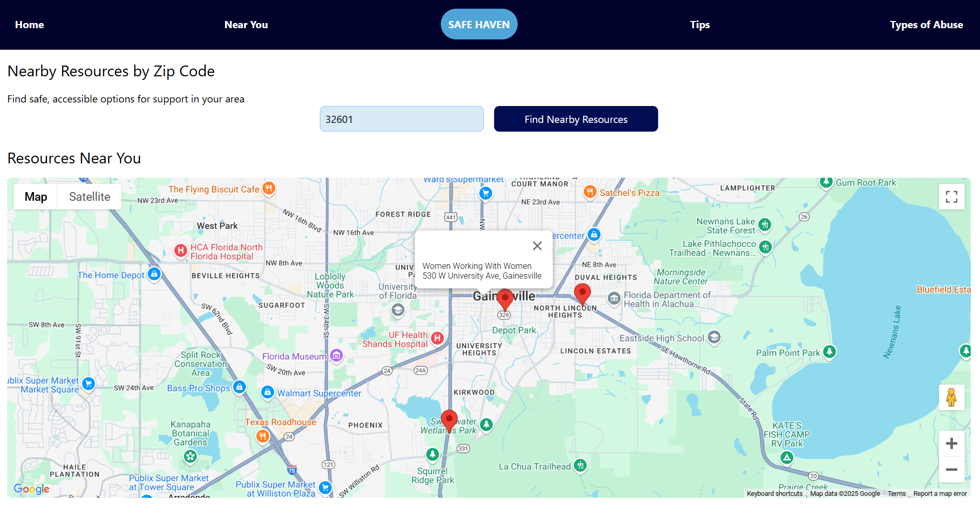Viewport: 980px width, 526px height.
Task: Click Lake Pithlachocco Trailhead icon
Action: 765,247
